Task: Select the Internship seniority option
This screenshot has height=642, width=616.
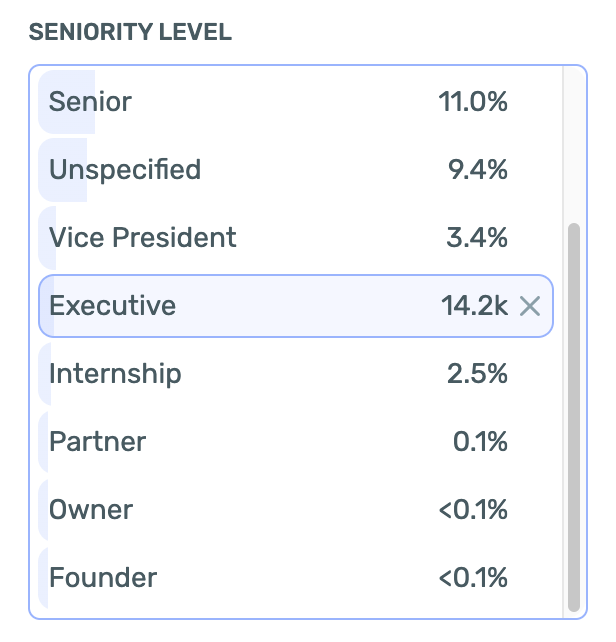Action: pyautogui.click(x=115, y=374)
